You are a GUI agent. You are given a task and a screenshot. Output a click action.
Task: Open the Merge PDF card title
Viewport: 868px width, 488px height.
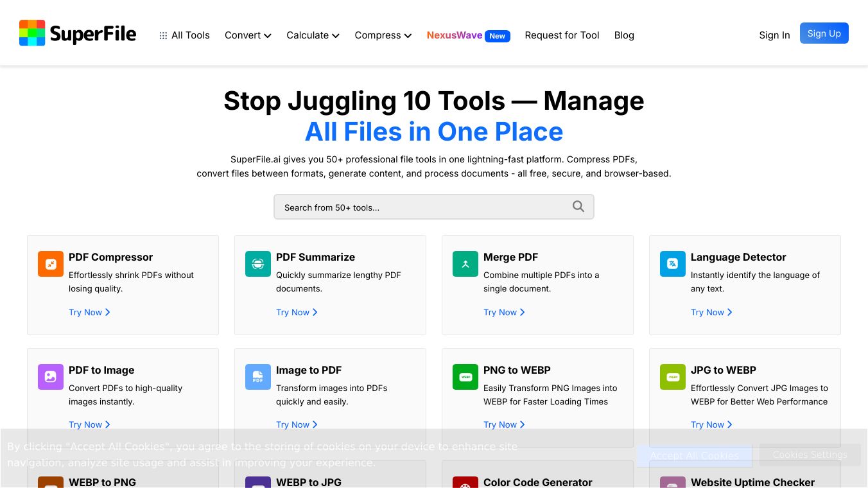tap(510, 257)
